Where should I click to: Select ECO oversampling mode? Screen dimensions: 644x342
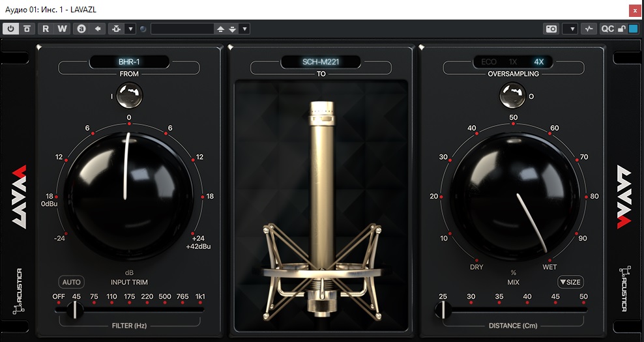489,62
